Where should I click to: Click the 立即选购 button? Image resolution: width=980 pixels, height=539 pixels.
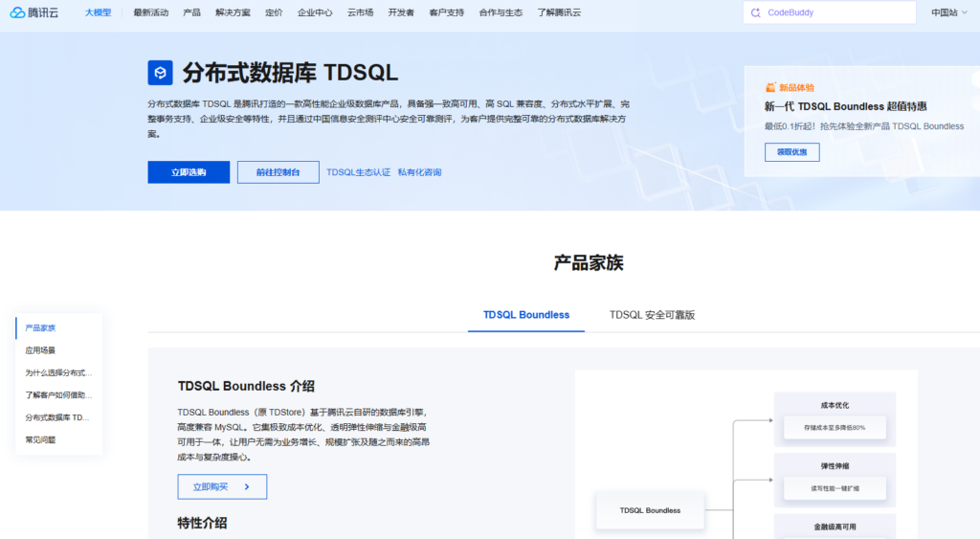[189, 172]
